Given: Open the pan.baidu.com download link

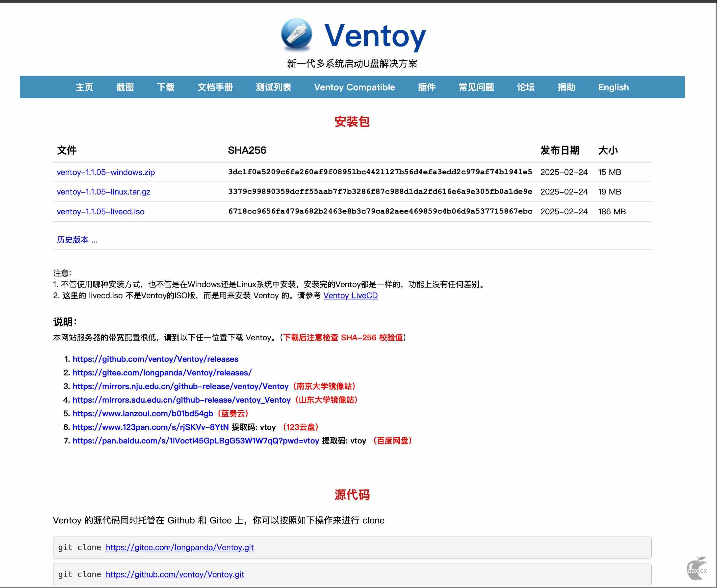Looking at the screenshot, I should point(196,441).
